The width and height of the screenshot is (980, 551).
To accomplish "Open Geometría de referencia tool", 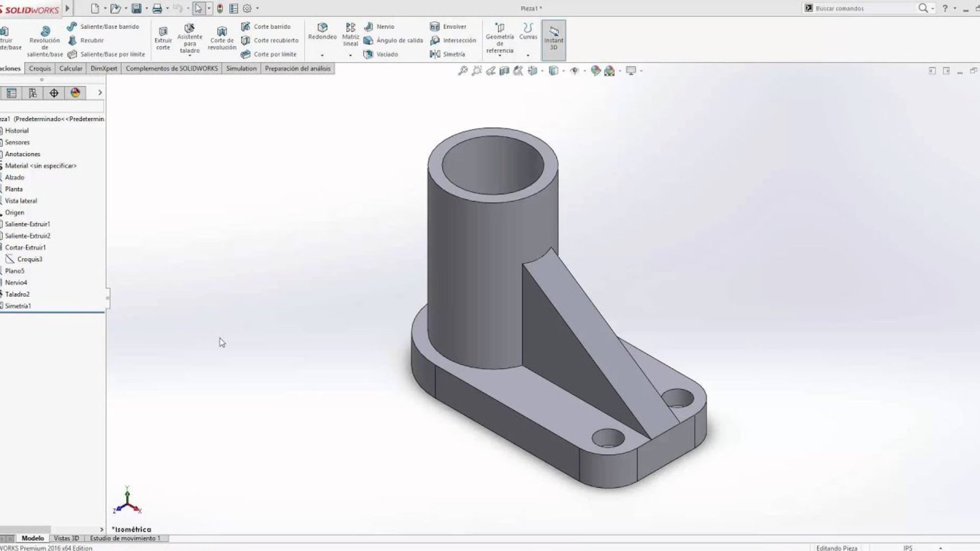I will tap(500, 38).
